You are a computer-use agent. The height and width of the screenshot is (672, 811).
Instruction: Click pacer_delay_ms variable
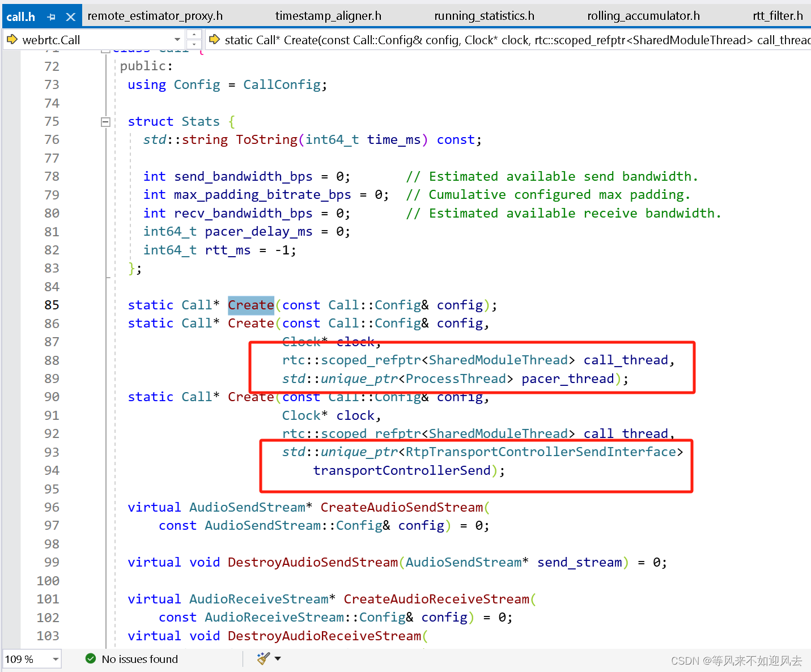(258, 232)
